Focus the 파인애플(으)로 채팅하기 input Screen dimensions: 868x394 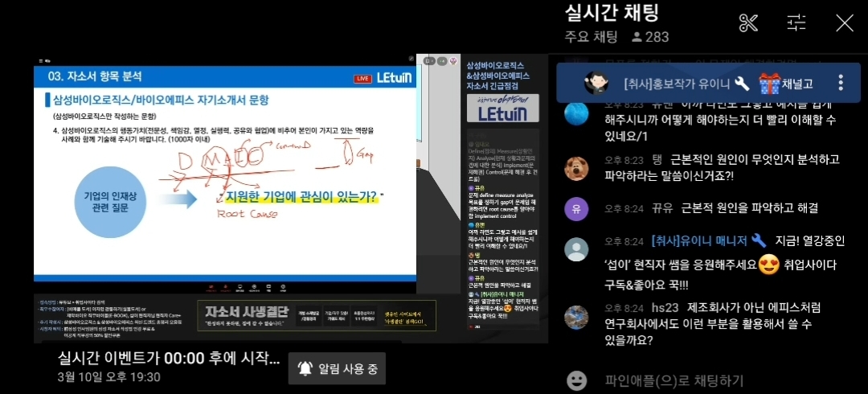[x=674, y=380]
